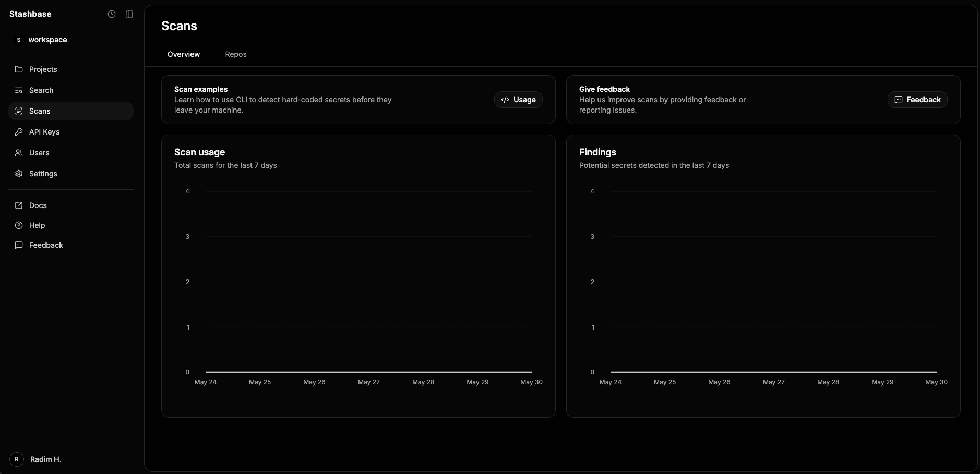This screenshot has height=474, width=980.
Task: Collapse the sidebar with the panel icon
Action: [x=129, y=14]
